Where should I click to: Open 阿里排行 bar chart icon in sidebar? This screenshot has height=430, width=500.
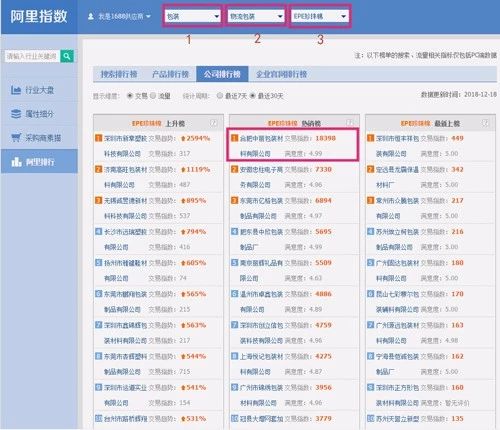click(16, 162)
